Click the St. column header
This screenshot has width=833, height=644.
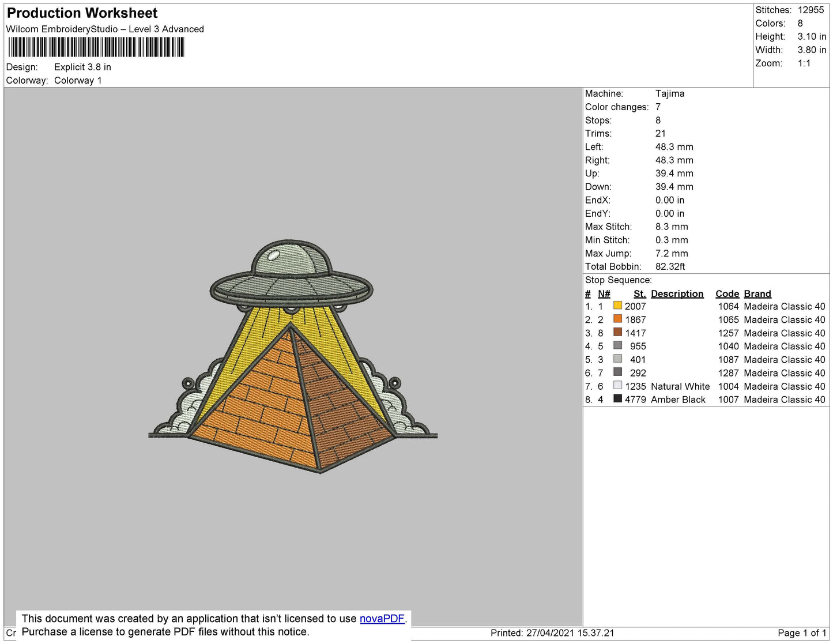pyautogui.click(x=640, y=293)
